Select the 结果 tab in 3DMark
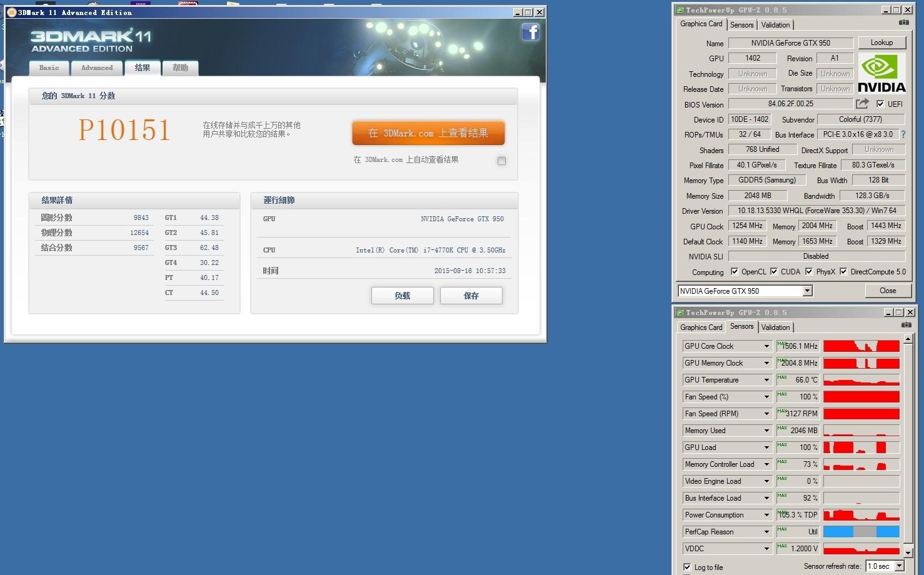The height and width of the screenshot is (575, 924). (x=143, y=67)
